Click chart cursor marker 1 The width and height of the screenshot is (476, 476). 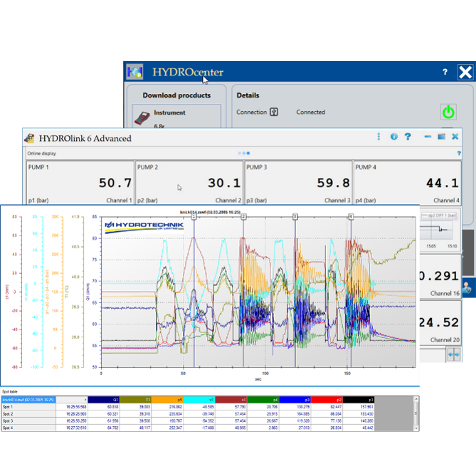[x=194, y=216]
